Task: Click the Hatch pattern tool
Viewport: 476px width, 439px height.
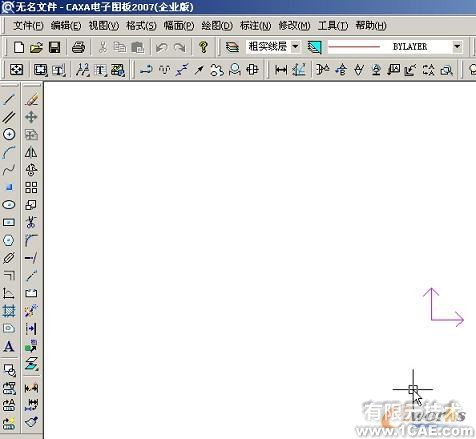Action: click(x=9, y=311)
